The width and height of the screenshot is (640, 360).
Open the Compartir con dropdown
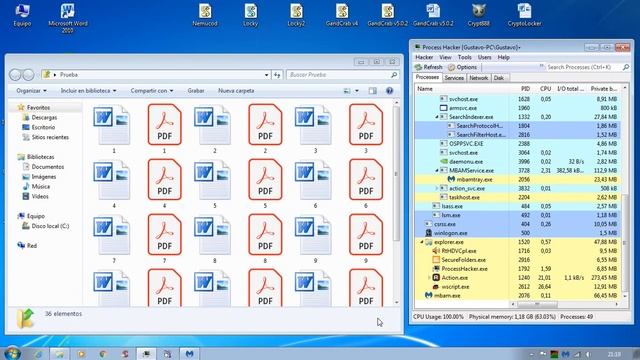tap(151, 91)
